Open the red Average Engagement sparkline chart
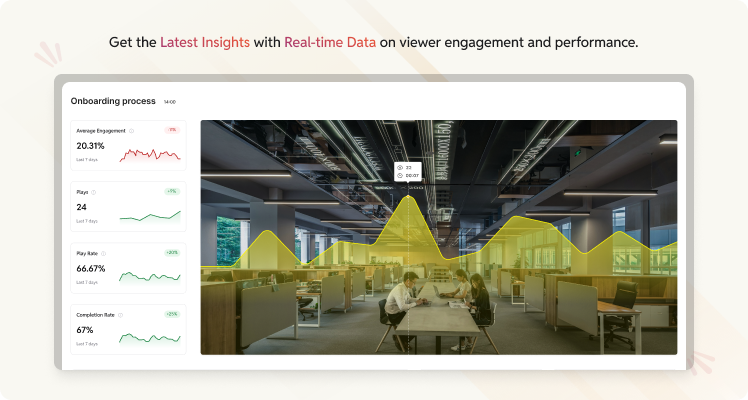The height and width of the screenshot is (400, 748). point(150,155)
